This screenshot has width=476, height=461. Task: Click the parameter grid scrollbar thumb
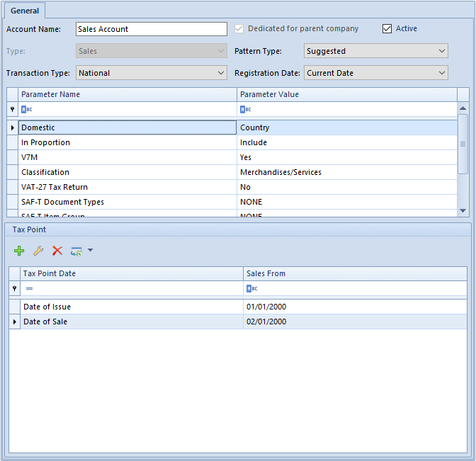click(x=463, y=144)
